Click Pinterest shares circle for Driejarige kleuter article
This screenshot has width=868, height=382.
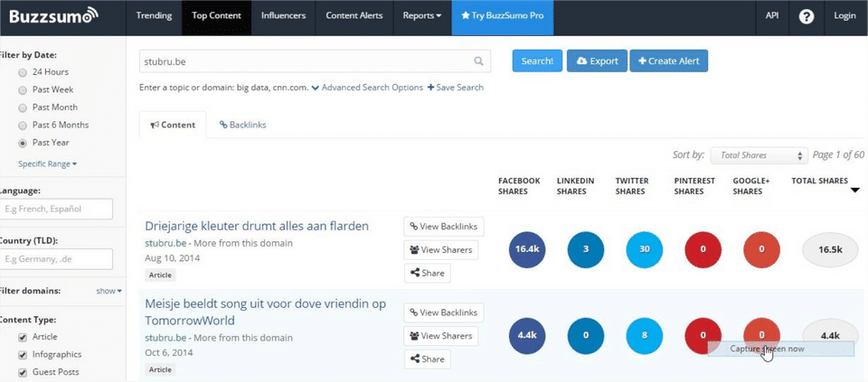pos(703,249)
